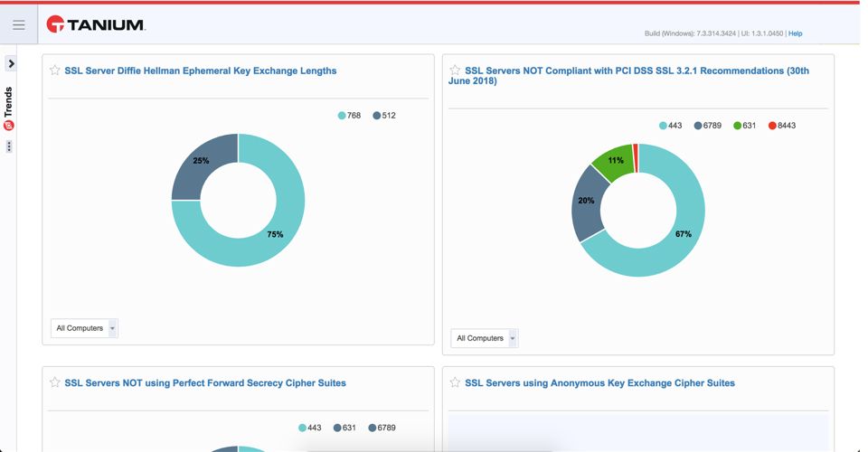The height and width of the screenshot is (452, 868).
Task: Click the thin red 8443 donut segment
Action: tap(636, 158)
